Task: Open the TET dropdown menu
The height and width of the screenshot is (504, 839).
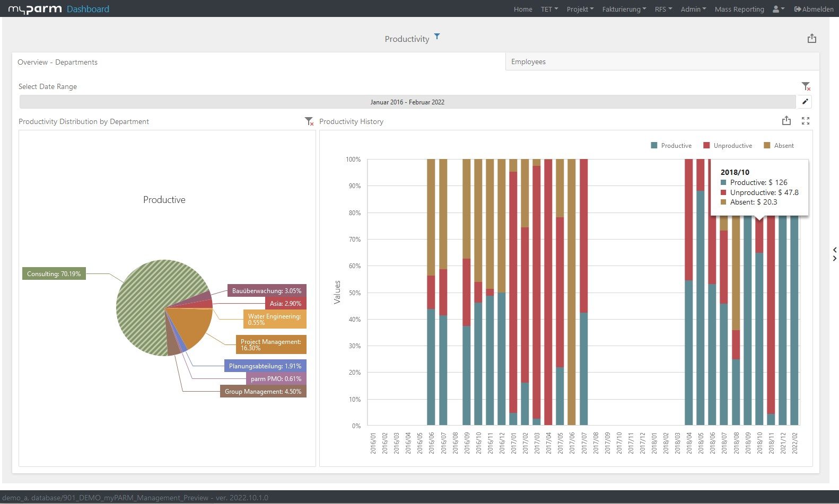Action: point(549,9)
